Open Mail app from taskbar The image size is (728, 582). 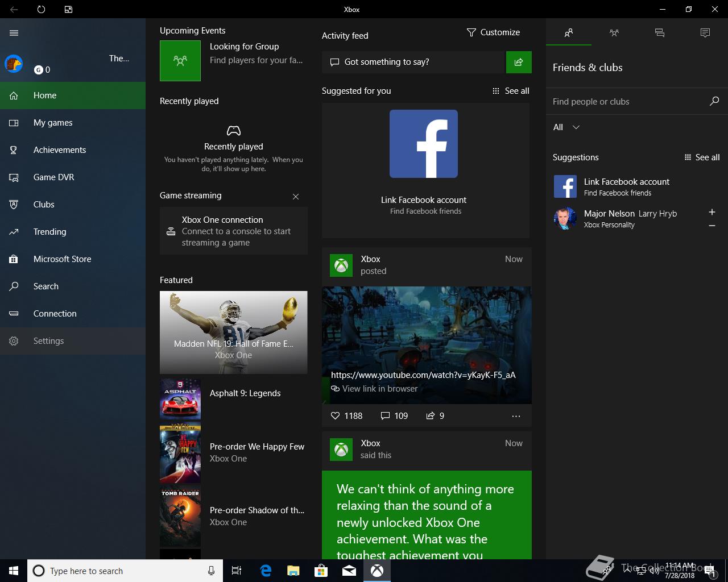[x=349, y=571]
